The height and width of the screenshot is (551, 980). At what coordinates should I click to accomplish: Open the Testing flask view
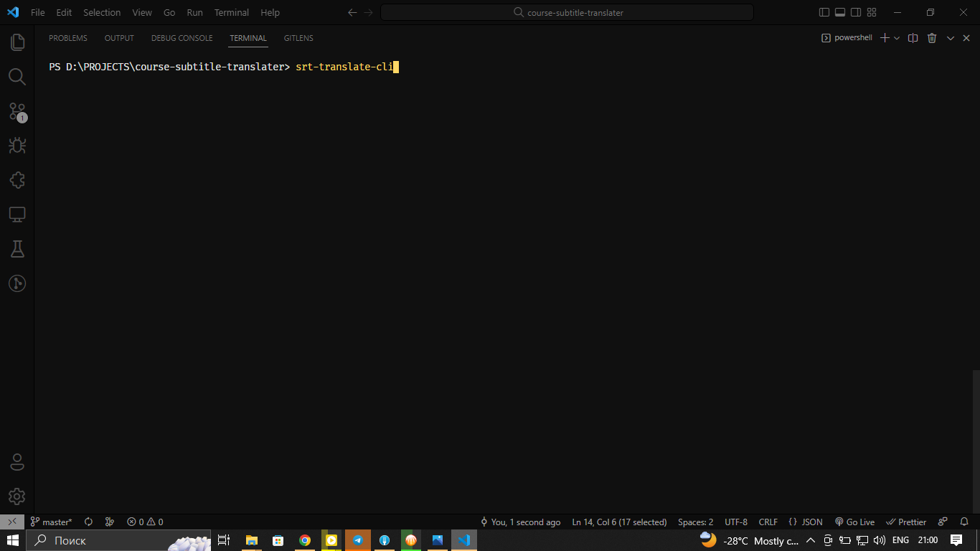pos(17,249)
